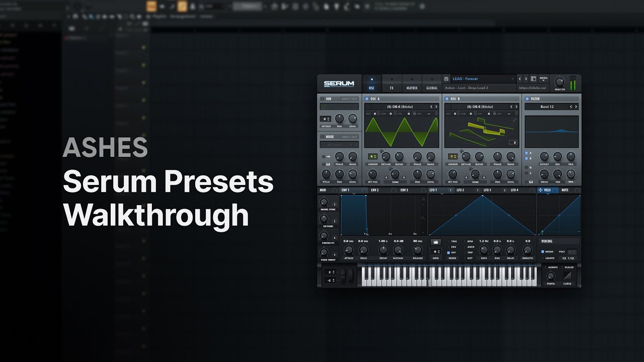Adjust the SUB octave stepper
The width and height of the screenshot is (644, 362).
tap(326, 119)
